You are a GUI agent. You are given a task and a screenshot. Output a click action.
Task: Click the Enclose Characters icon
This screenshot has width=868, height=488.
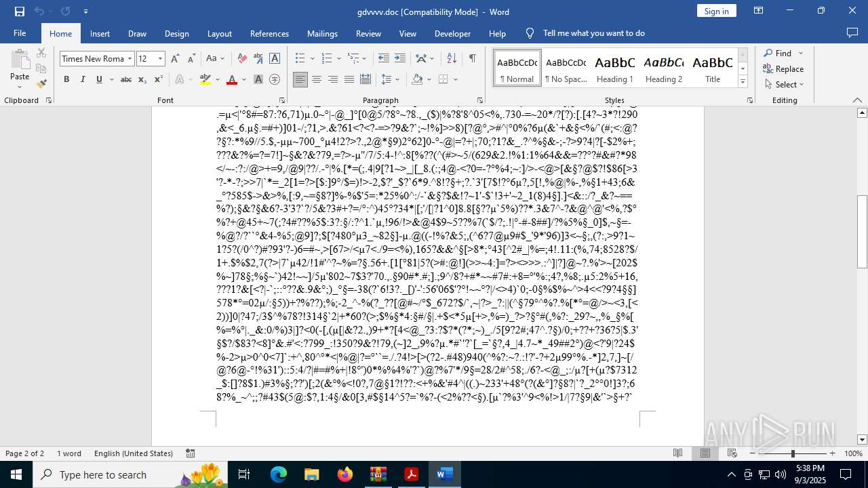pos(275,79)
